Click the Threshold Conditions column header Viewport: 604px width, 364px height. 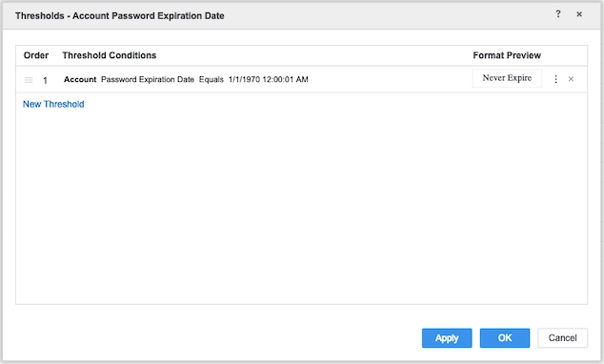click(x=110, y=55)
